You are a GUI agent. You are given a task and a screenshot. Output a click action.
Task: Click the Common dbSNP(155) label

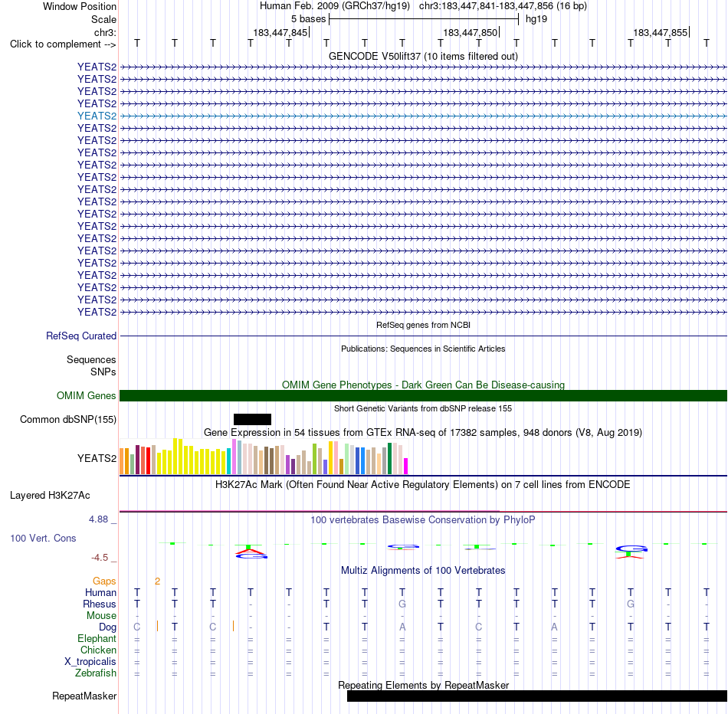pos(67,419)
